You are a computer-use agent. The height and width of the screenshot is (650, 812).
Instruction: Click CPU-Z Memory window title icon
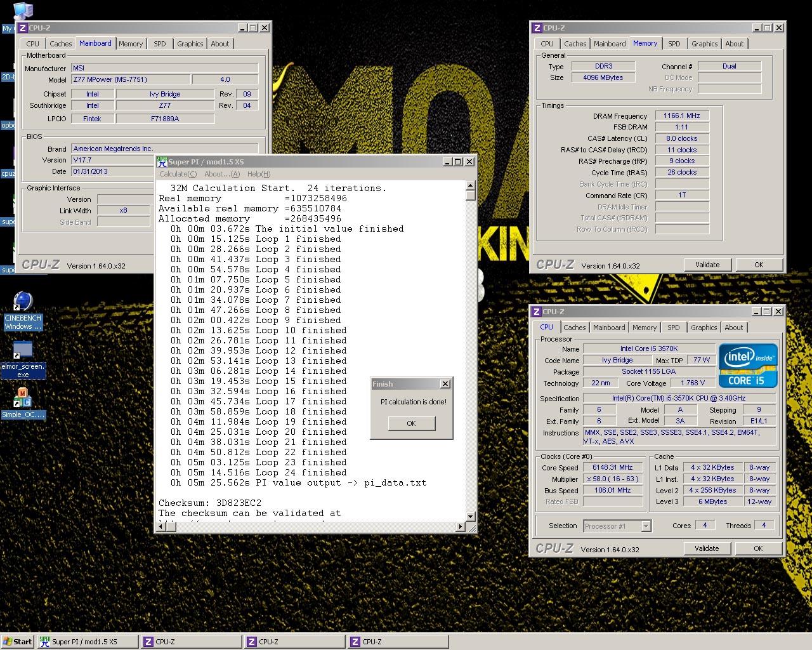pyautogui.click(x=537, y=28)
